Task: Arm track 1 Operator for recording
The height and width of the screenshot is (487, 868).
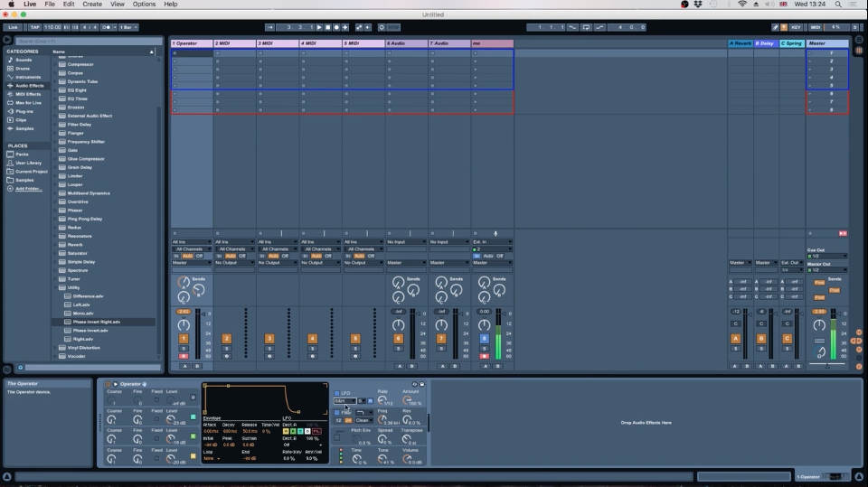Action: (184, 356)
